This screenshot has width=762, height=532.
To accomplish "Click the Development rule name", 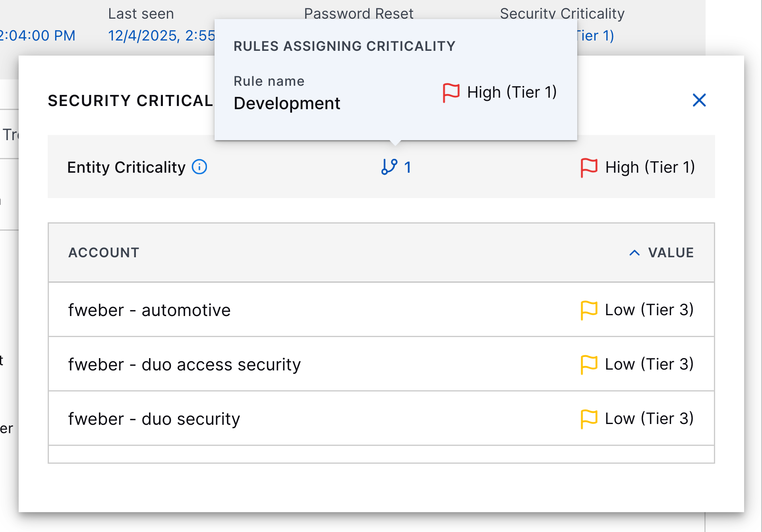I will 287,103.
